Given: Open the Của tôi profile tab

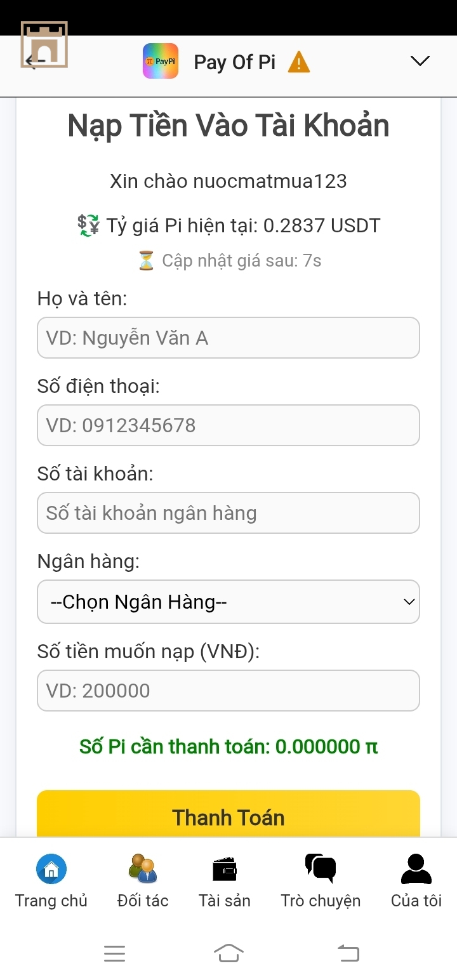Looking at the screenshot, I should point(416,882).
